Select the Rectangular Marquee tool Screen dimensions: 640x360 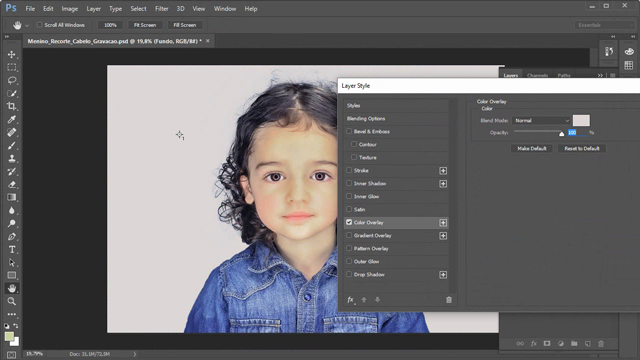[11, 67]
